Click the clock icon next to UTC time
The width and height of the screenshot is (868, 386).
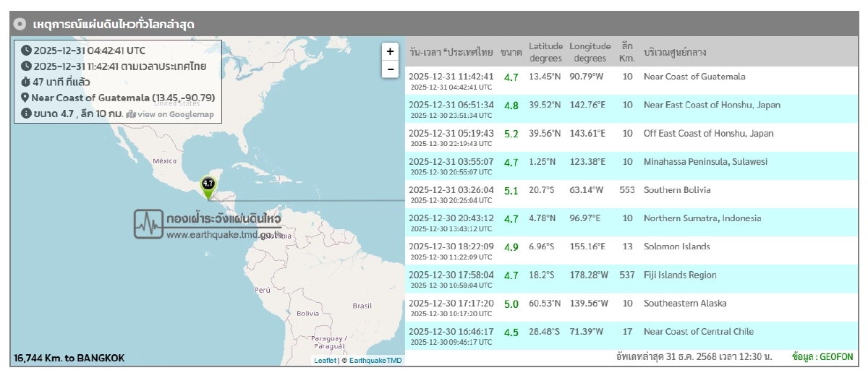click(26, 51)
